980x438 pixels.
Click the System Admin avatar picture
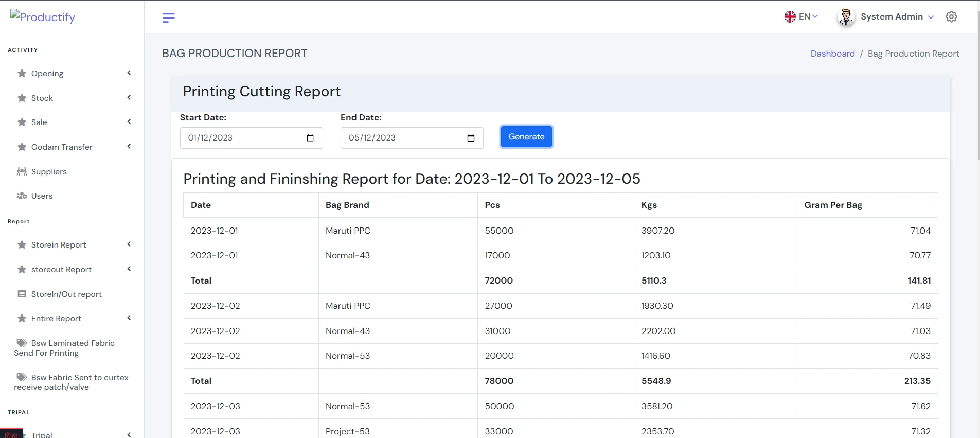[x=846, y=17]
